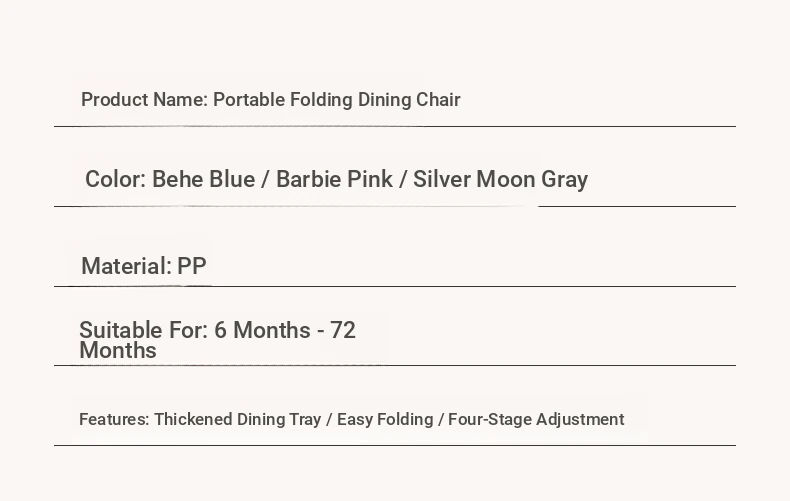The height and width of the screenshot is (501, 790).
Task: Click 'Thickened Dining Tray' feature text
Action: coord(237,420)
